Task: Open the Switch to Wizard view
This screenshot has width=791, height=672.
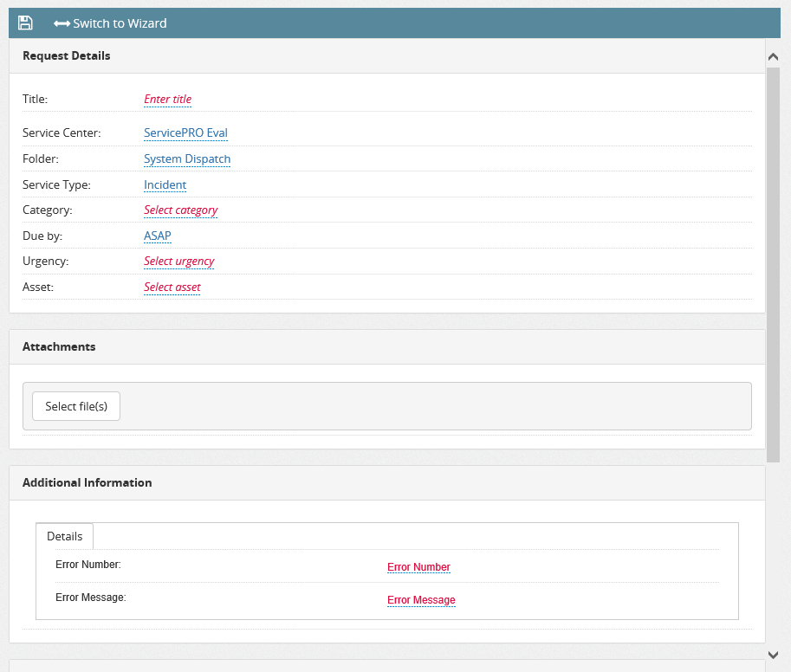Action: coord(117,23)
